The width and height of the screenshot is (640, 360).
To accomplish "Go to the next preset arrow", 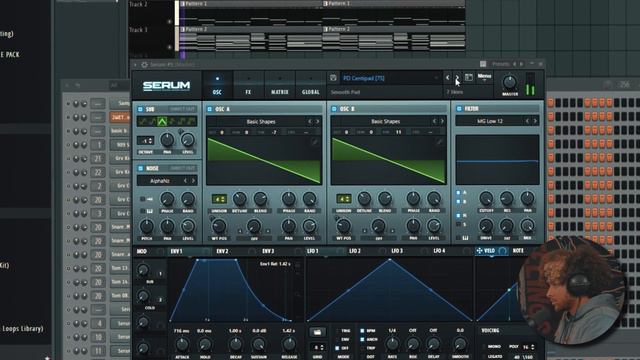I will pyautogui.click(x=457, y=78).
